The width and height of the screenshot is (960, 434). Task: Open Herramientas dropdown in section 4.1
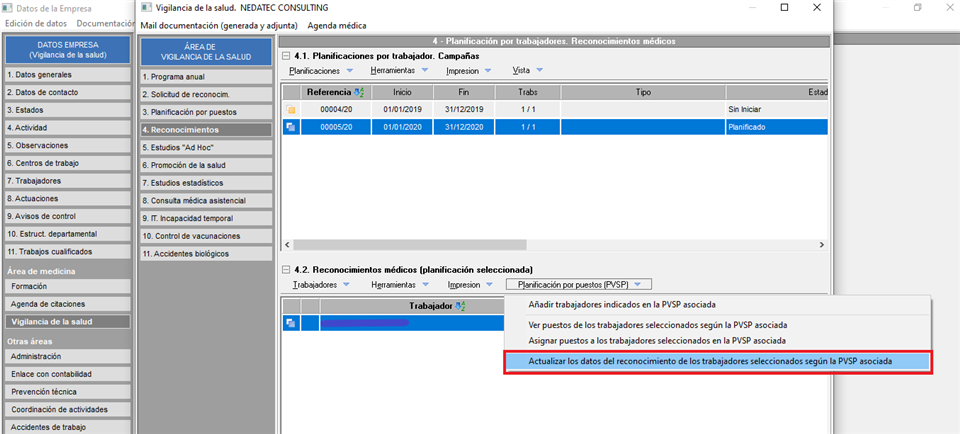coord(399,71)
